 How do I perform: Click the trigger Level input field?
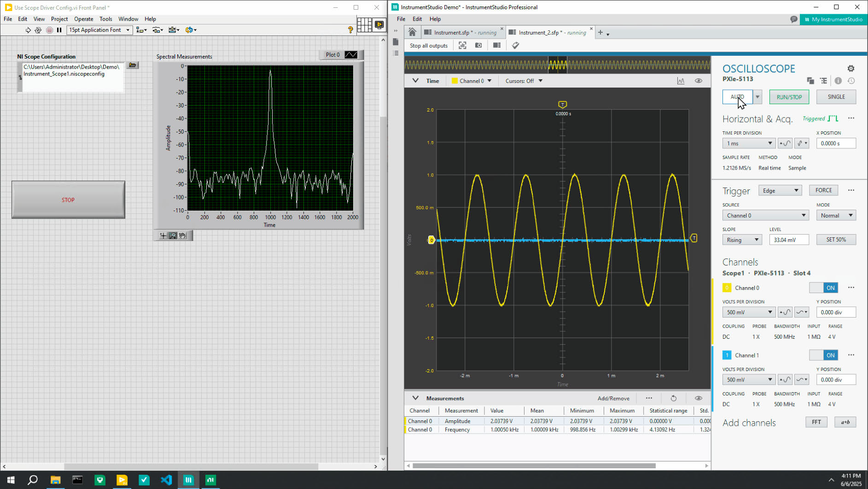click(x=788, y=240)
